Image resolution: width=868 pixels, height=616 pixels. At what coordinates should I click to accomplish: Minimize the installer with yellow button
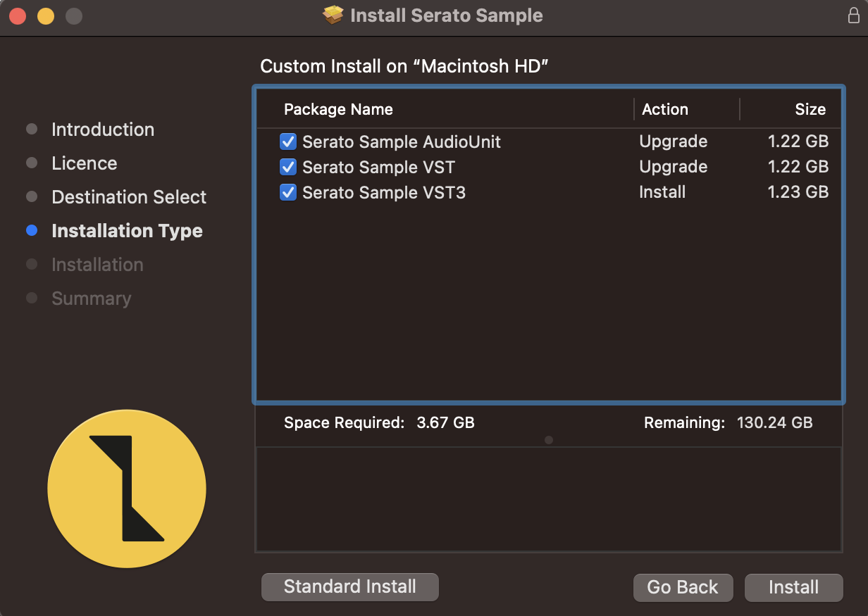coord(46,15)
